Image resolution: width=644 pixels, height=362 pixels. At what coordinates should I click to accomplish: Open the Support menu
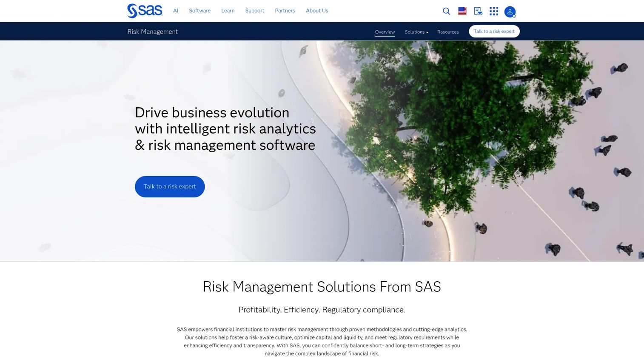tap(255, 11)
